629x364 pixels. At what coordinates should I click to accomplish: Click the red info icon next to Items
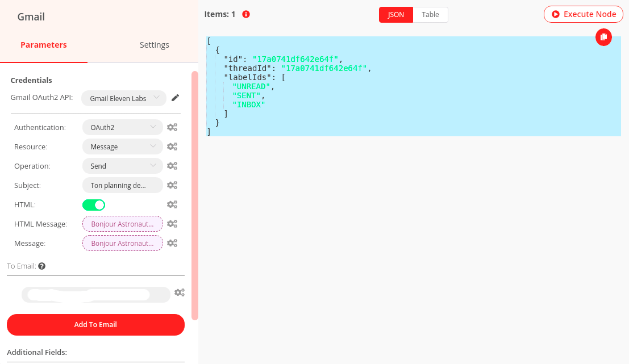[x=246, y=14]
